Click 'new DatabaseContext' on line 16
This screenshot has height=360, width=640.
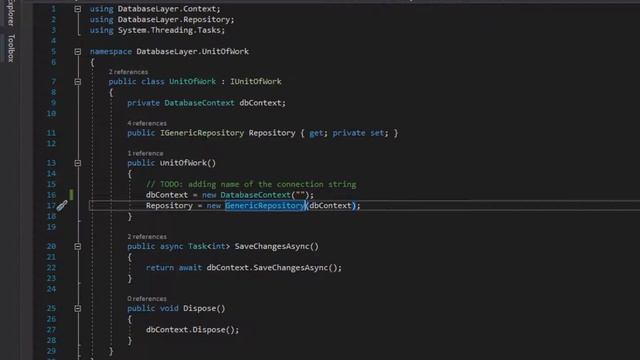(x=246, y=195)
